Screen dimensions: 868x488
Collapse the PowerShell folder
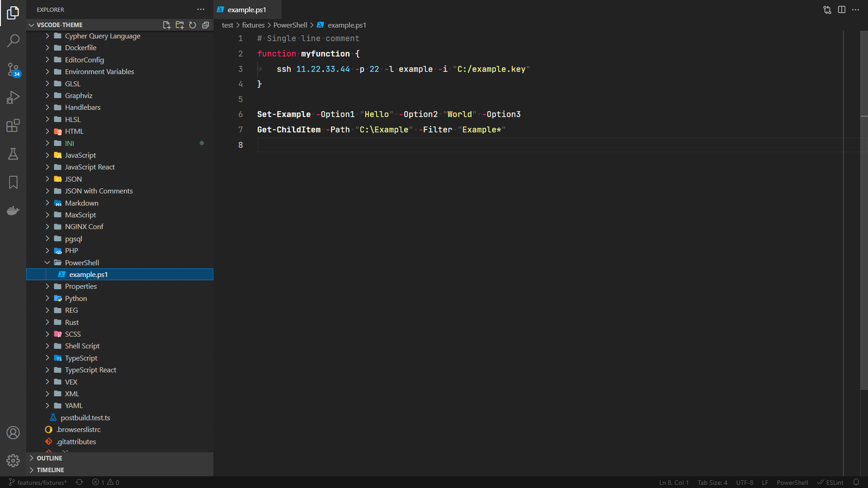tap(82, 263)
